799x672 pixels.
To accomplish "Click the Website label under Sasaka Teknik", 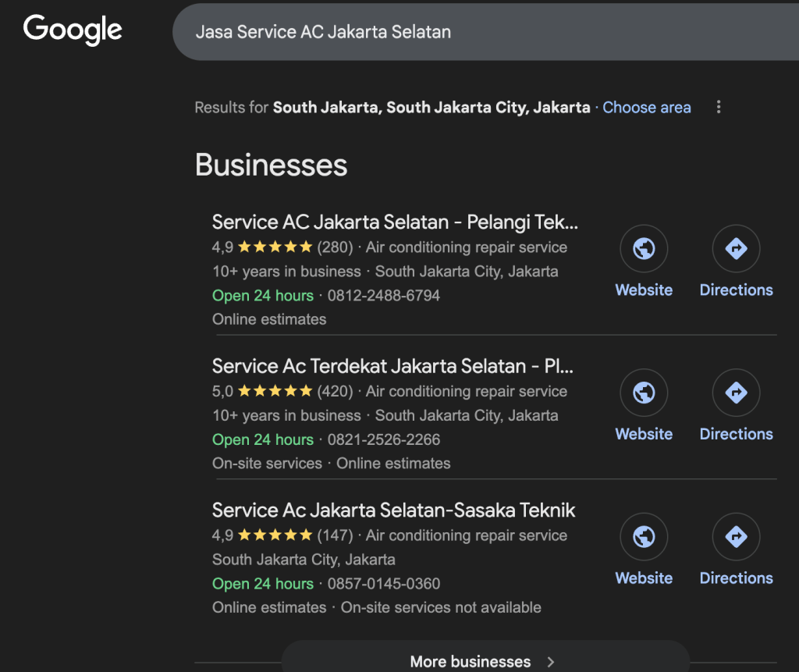I will click(x=644, y=578).
